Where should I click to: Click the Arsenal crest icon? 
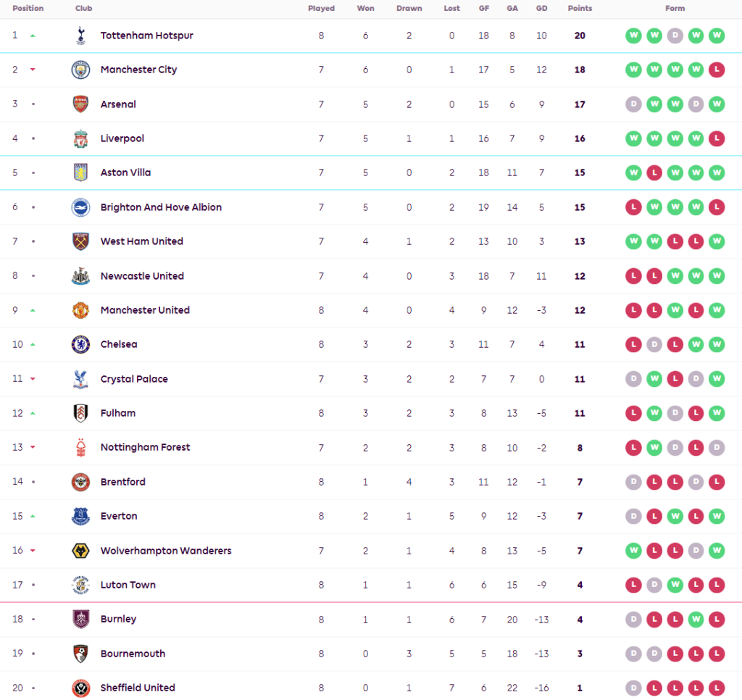tap(80, 104)
